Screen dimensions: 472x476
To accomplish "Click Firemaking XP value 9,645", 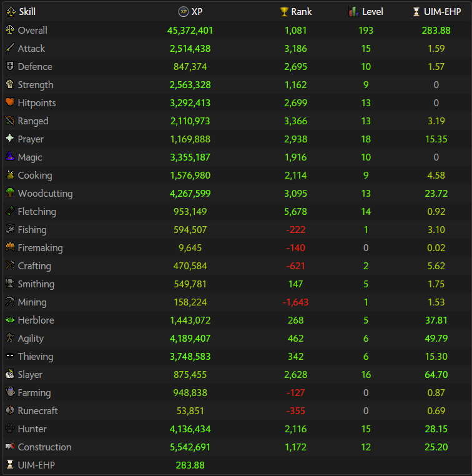I will [190, 248].
